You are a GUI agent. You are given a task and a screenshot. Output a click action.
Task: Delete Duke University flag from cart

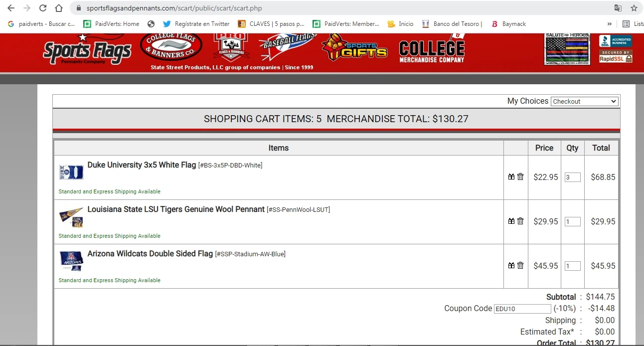point(520,177)
